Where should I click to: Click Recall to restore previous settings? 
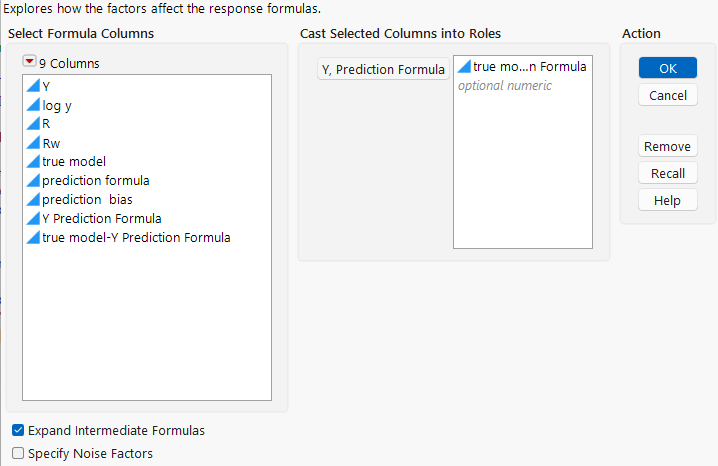point(667,173)
